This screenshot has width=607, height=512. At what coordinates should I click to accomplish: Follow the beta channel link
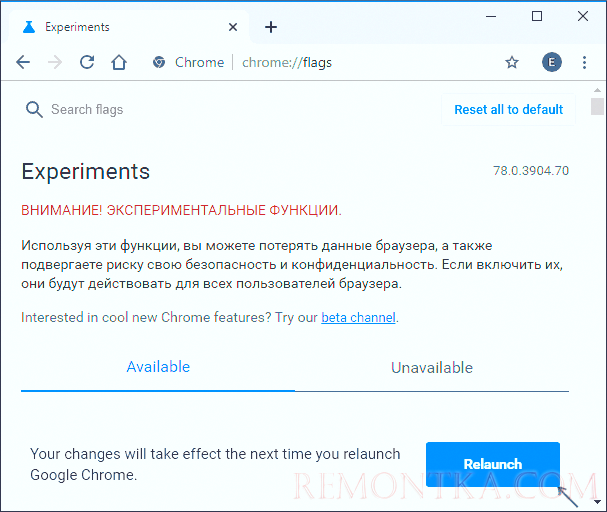(x=358, y=318)
